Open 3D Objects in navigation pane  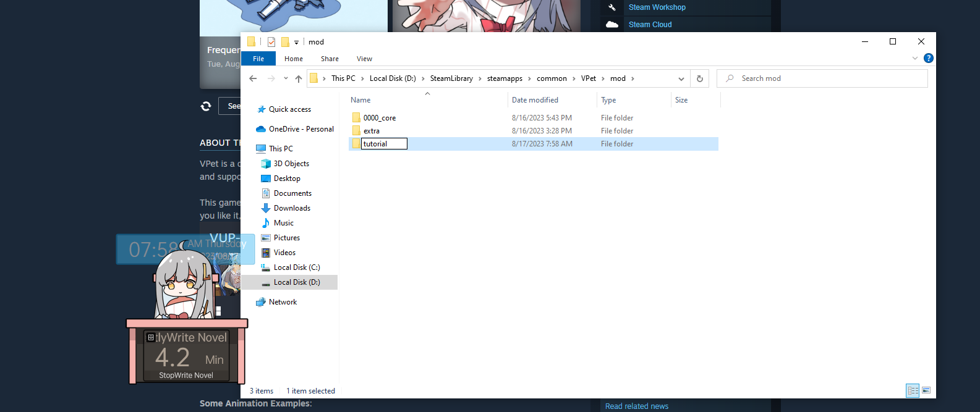(x=291, y=164)
